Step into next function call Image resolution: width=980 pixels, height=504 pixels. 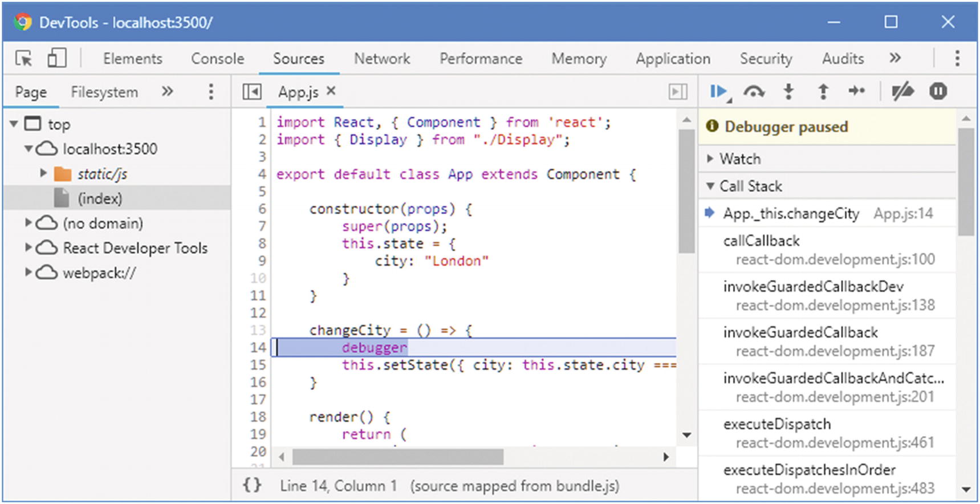pos(788,92)
